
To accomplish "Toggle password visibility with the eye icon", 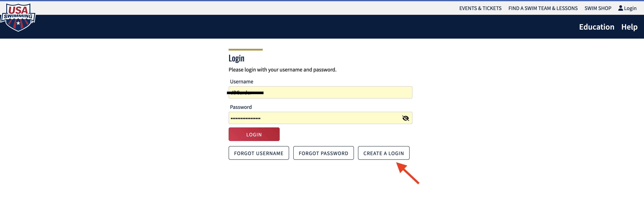I will click(405, 118).
